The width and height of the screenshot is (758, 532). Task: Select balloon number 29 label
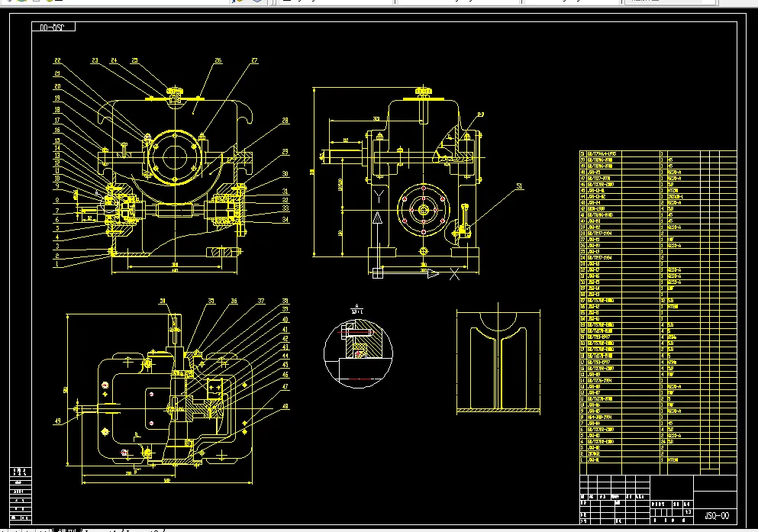(x=285, y=152)
